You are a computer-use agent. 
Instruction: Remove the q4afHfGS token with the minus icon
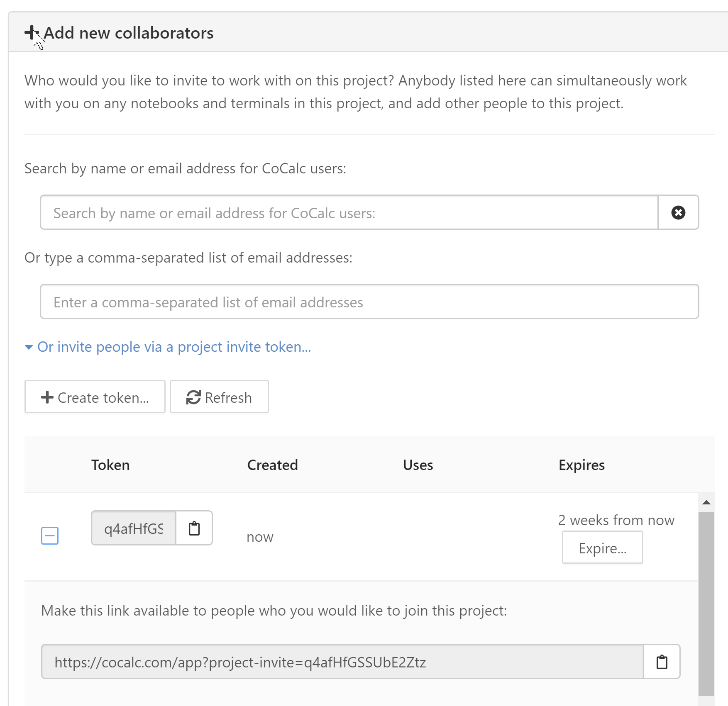click(49, 536)
